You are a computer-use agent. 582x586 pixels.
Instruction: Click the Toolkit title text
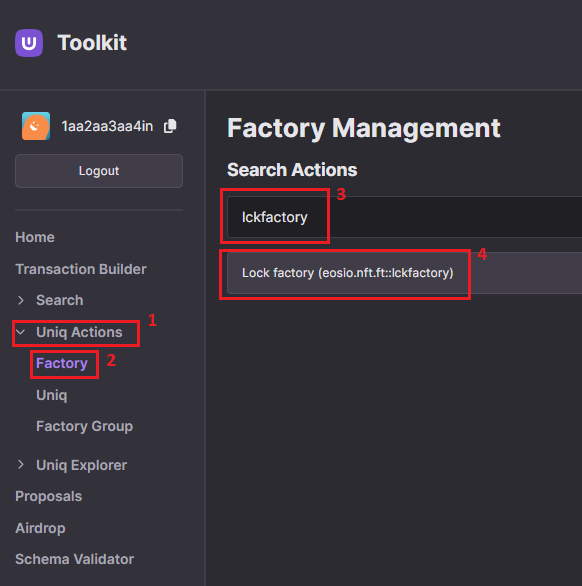[92, 43]
